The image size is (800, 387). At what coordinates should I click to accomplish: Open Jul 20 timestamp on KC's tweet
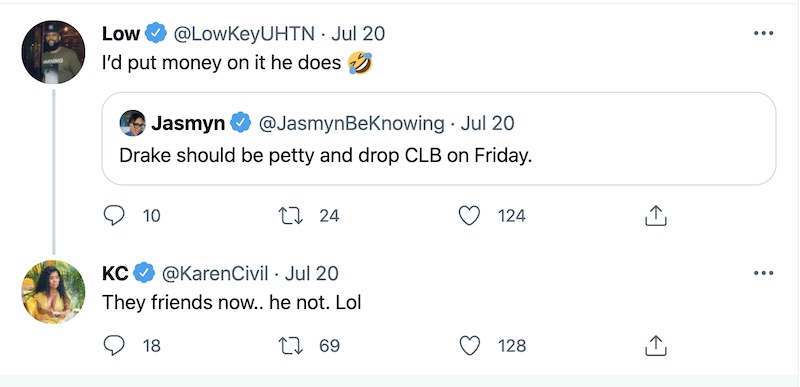[311, 274]
